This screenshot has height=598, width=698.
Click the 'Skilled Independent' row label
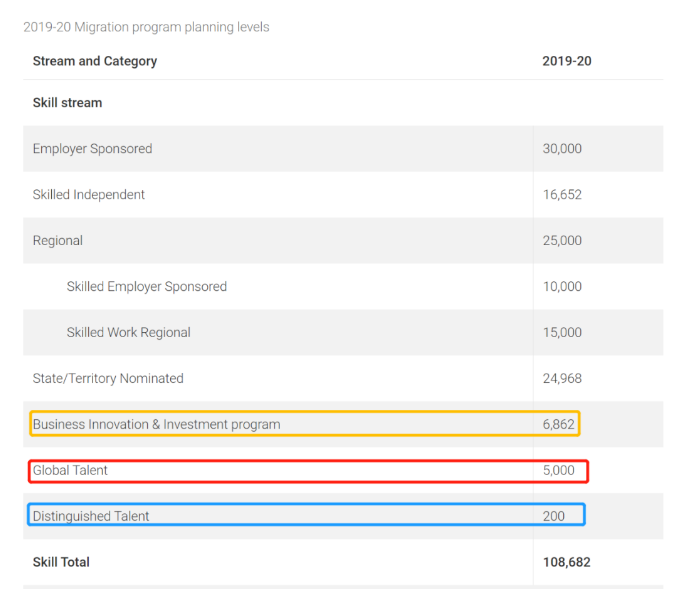(88, 195)
